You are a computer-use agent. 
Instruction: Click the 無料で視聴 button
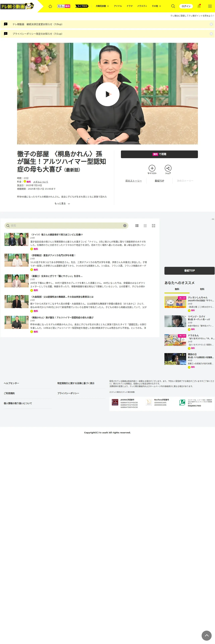[159, 154]
